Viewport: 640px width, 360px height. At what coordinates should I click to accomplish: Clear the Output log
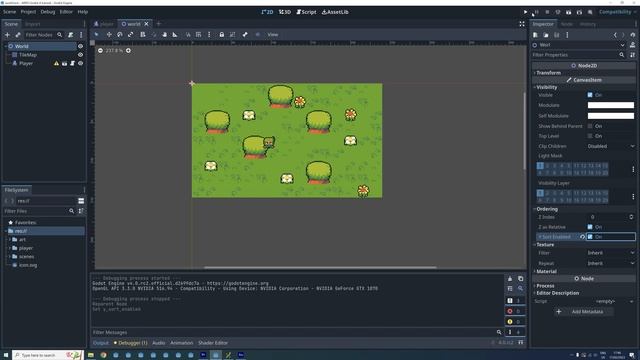[510, 279]
